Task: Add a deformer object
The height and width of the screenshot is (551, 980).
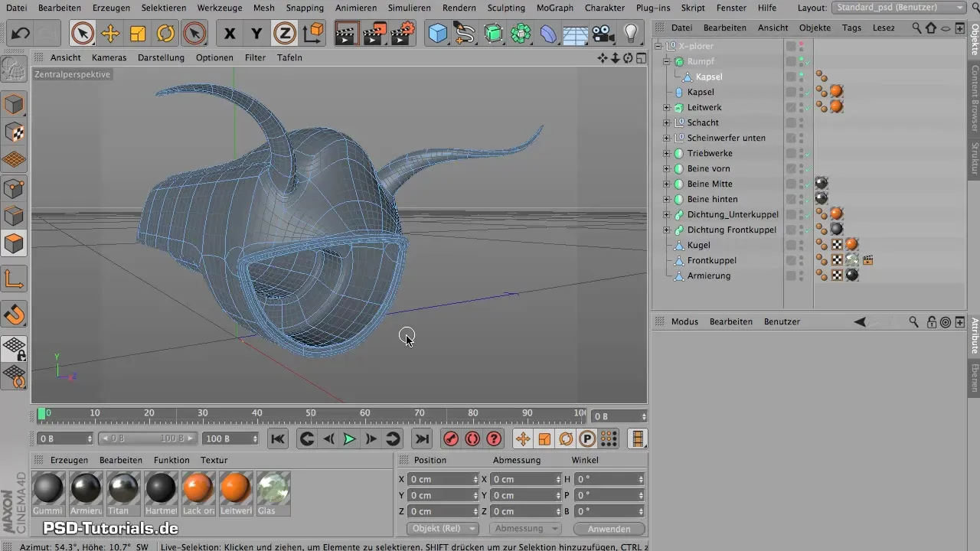Action: click(548, 34)
